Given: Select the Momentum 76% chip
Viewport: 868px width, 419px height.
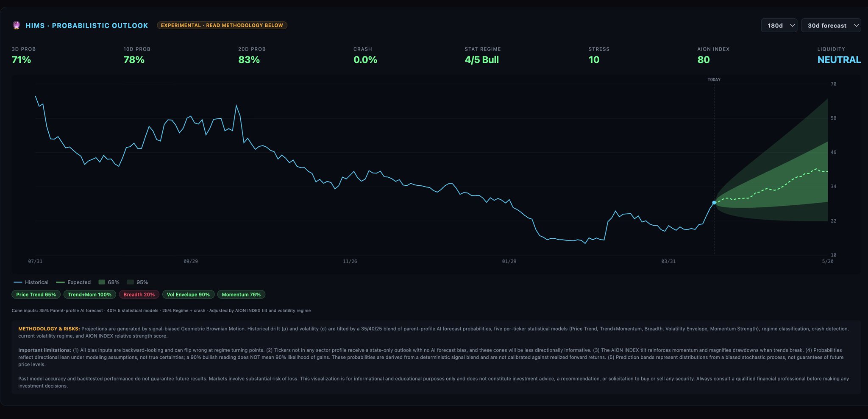Looking at the screenshot, I should click(241, 295).
